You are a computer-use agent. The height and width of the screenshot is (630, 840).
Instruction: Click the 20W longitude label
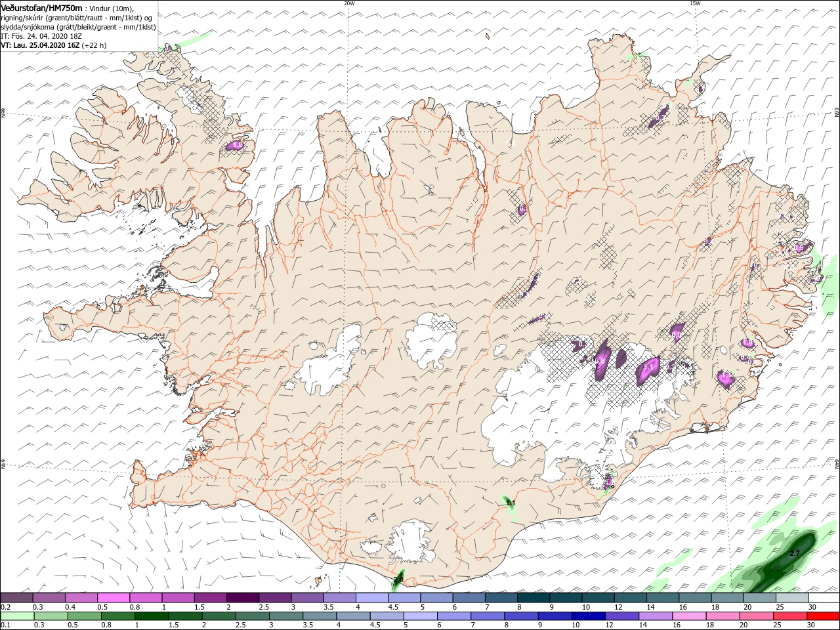click(349, 3)
